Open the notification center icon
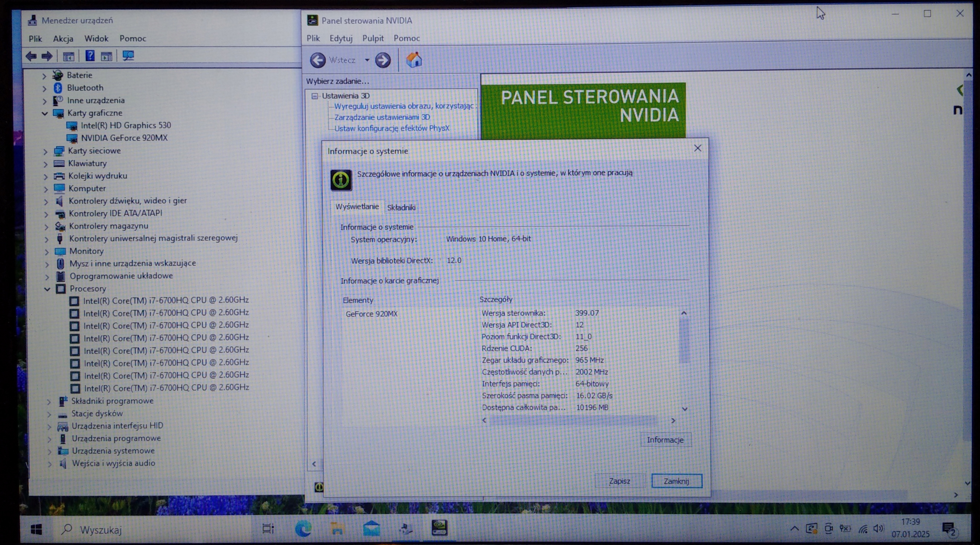 click(x=949, y=529)
